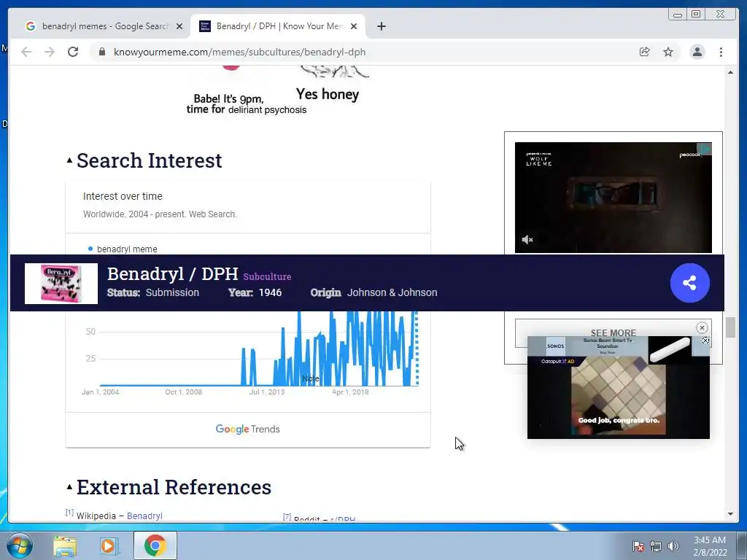This screenshot has width=747, height=560.
Task: Click the Johnson & Johnson origin text
Action: point(392,292)
